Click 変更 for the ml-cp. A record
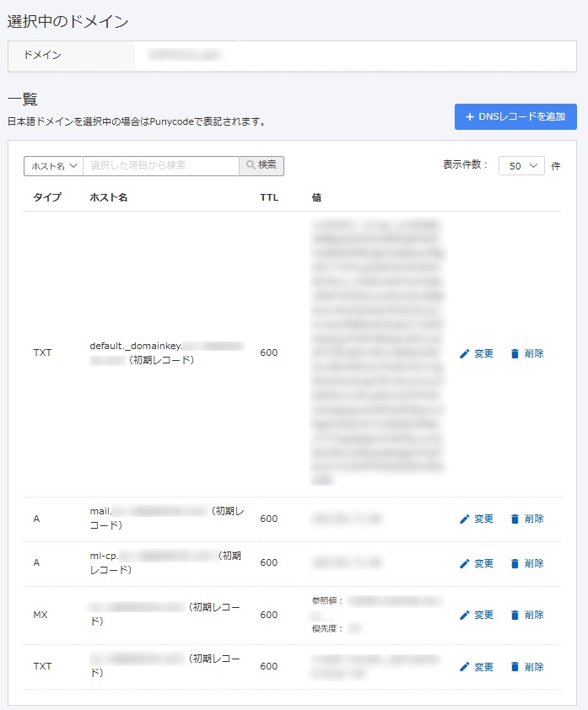 [477, 563]
